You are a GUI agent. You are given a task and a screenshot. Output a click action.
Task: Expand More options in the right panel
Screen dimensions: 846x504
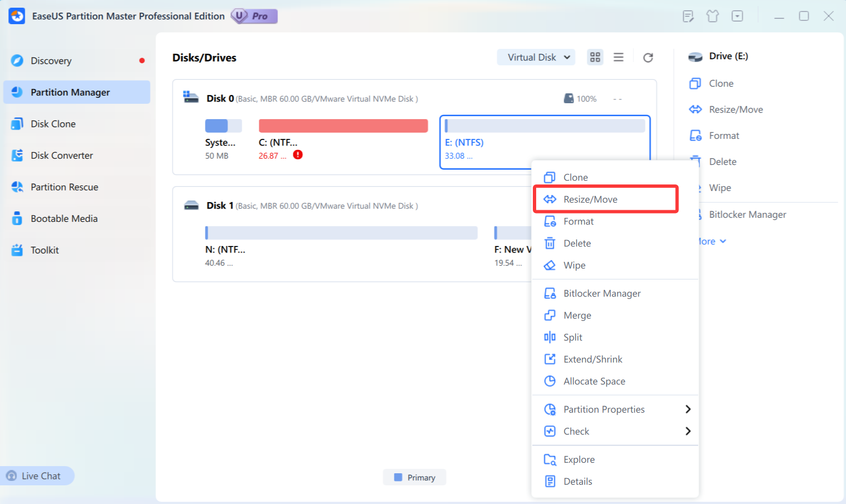pos(713,241)
